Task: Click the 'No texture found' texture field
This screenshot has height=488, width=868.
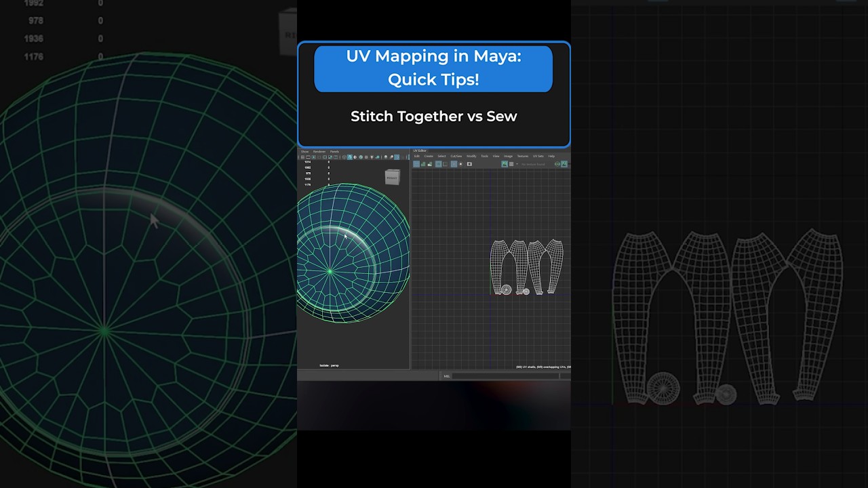Action: [533, 164]
